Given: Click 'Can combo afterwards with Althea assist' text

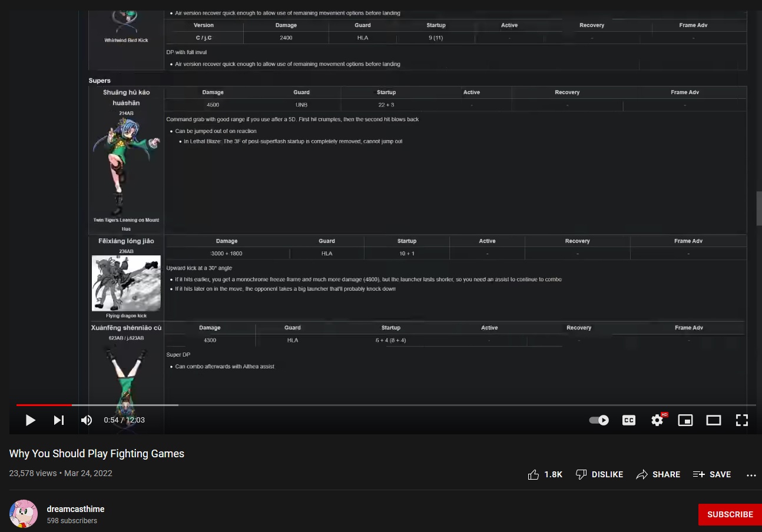Looking at the screenshot, I should (224, 367).
